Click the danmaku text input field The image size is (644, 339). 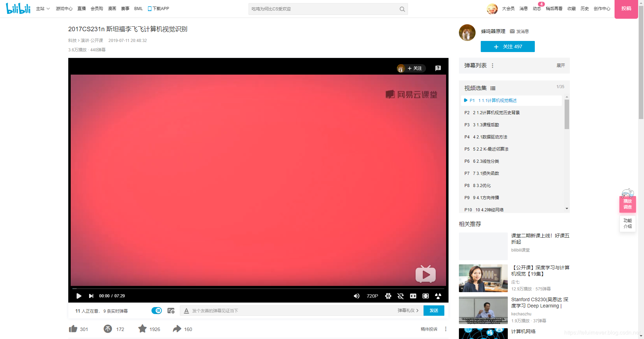[293, 311]
